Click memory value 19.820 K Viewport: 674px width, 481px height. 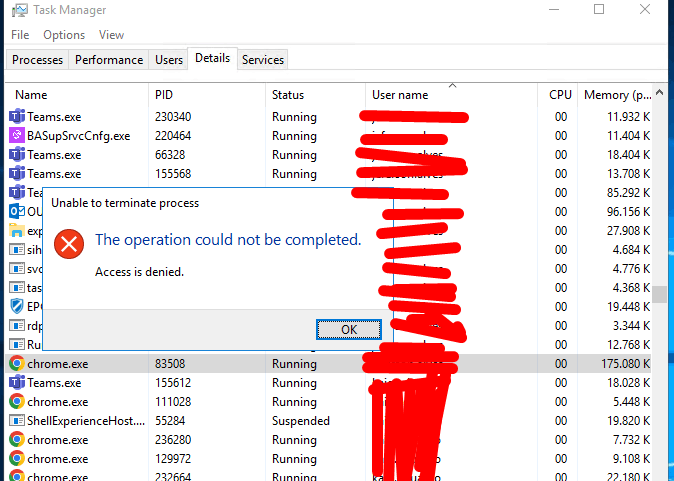point(628,421)
